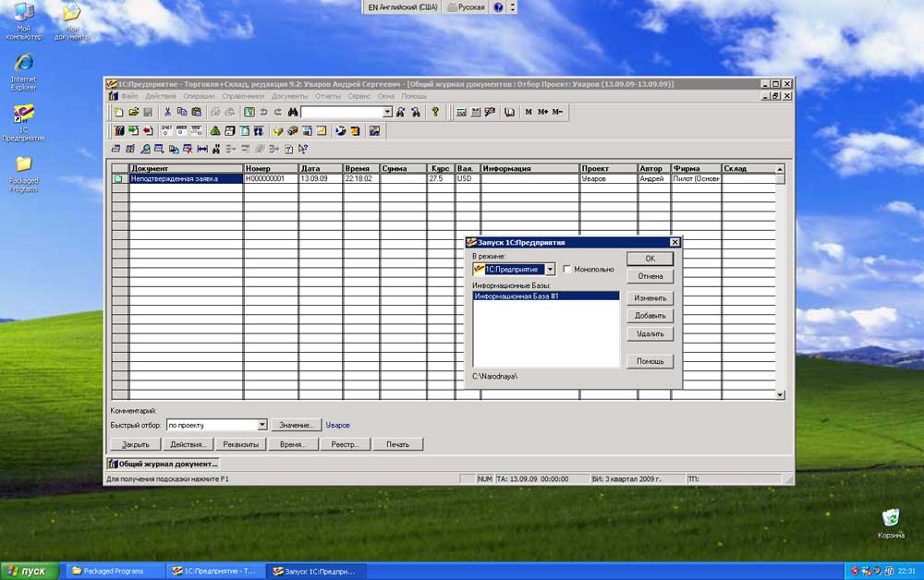Click the Корзина recycle bin icon

coord(891,519)
